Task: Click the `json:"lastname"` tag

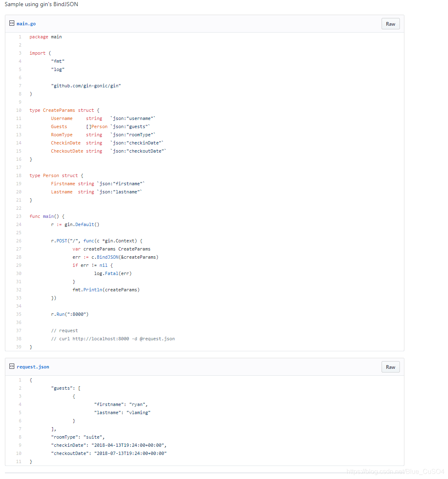Action: coord(119,192)
